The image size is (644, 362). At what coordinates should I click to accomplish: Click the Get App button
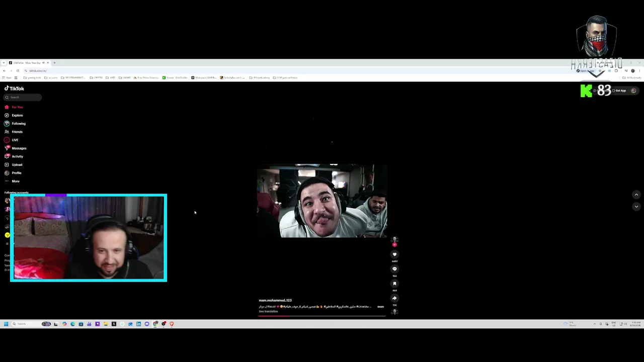tap(619, 90)
